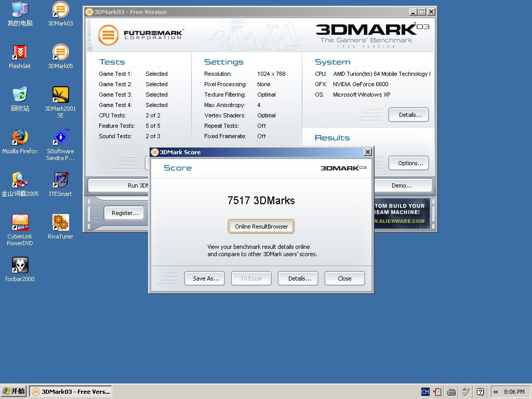Click the help question mark tray icon
Screen dimensions: 532x399
[x=480, y=392]
